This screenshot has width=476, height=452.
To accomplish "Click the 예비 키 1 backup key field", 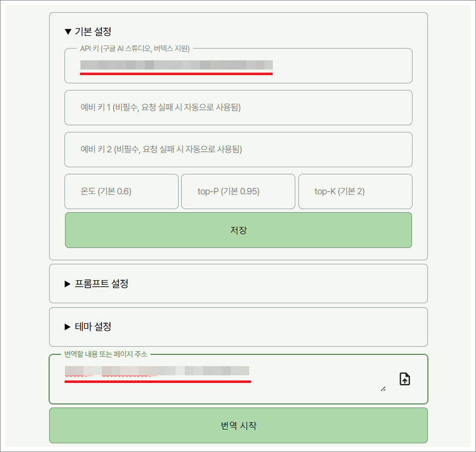I will 238,107.
